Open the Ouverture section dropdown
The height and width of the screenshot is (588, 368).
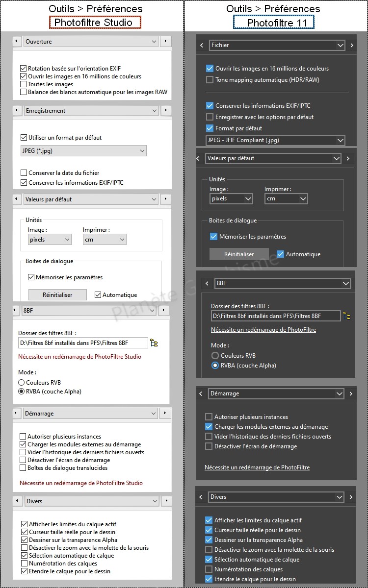pyautogui.click(x=91, y=42)
